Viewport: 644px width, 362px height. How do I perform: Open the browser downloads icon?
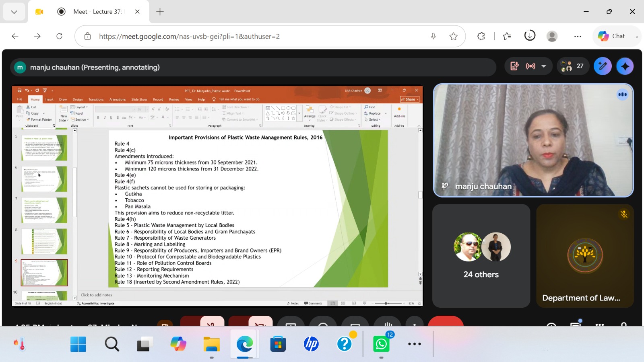click(530, 36)
